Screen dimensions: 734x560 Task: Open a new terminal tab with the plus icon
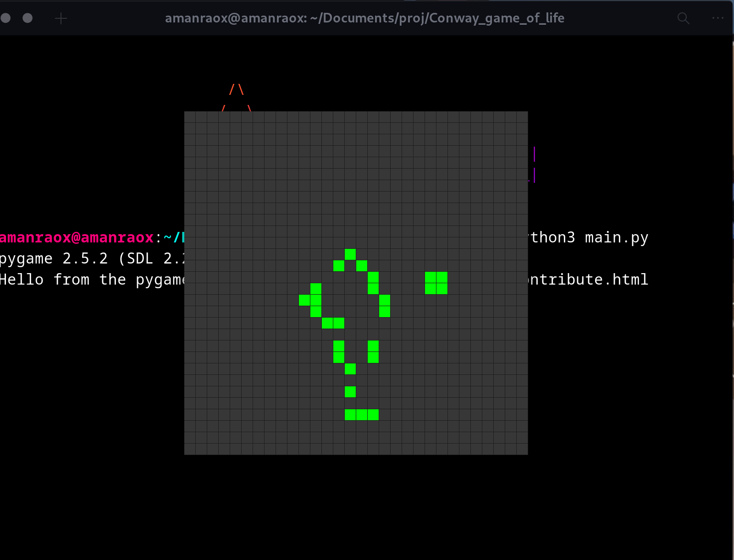(x=61, y=18)
